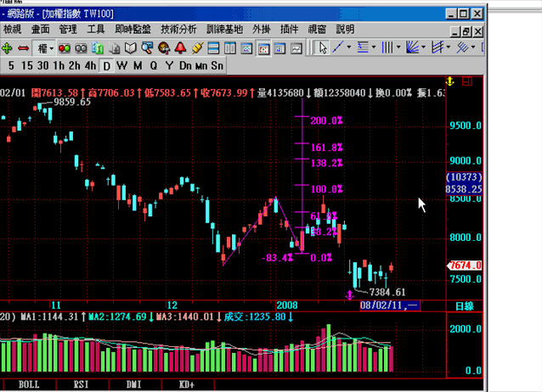Select the arrow pointer cursor tool
This screenshot has width=542, height=392.
[x=323, y=48]
